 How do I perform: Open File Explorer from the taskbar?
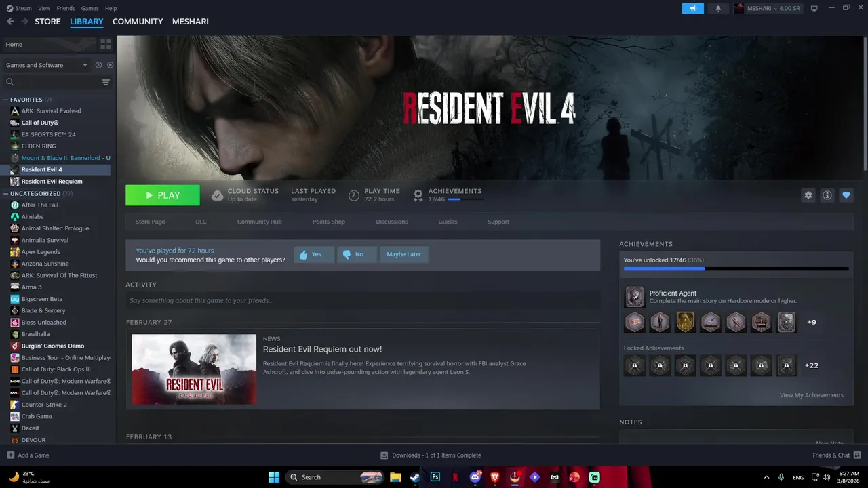coord(395,477)
